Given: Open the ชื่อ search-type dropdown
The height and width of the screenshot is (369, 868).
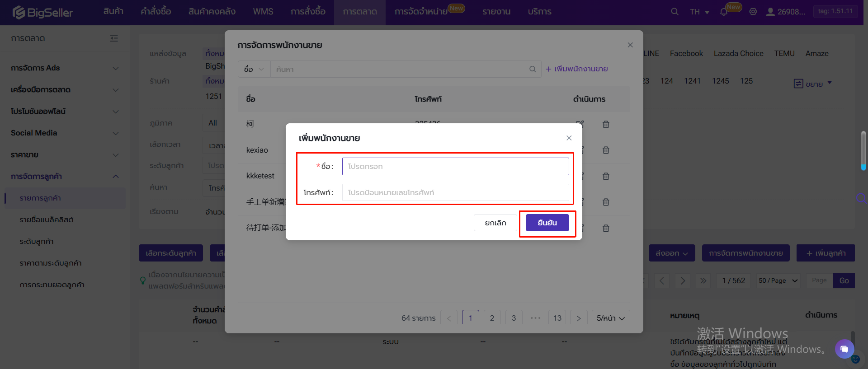Looking at the screenshot, I should 254,69.
